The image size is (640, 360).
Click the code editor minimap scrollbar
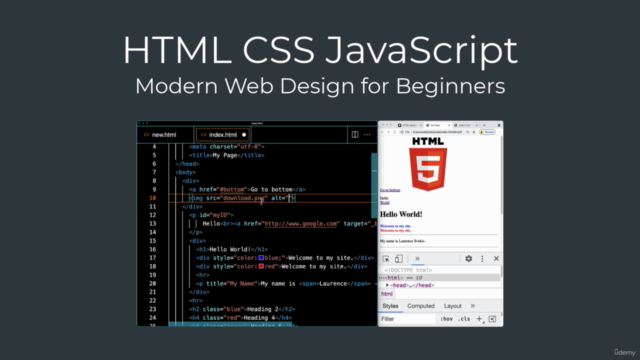coord(374,186)
